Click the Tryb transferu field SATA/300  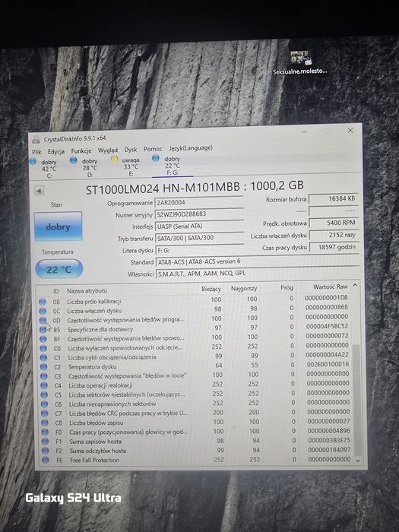199,238
